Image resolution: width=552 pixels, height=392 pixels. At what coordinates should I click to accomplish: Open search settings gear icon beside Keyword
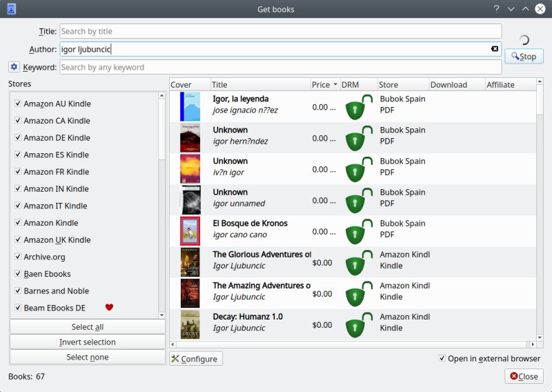coord(14,67)
